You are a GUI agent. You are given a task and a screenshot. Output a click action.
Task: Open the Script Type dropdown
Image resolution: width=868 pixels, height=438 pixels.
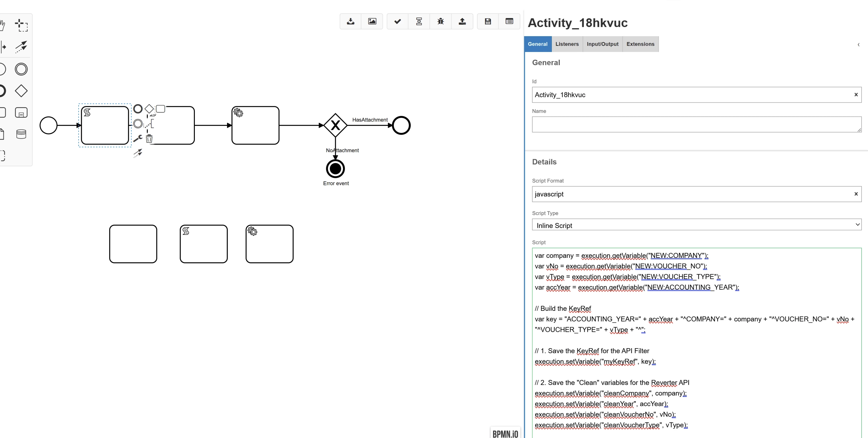[x=696, y=225]
